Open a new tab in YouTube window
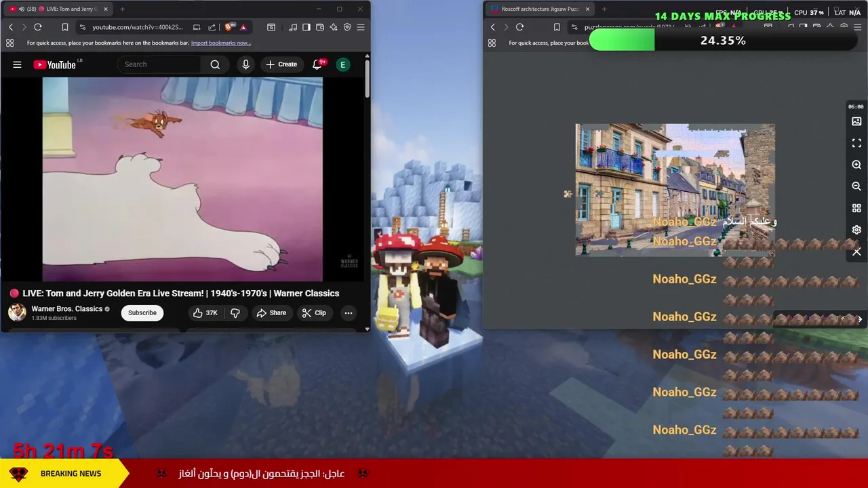This screenshot has width=868, height=488. (x=122, y=9)
